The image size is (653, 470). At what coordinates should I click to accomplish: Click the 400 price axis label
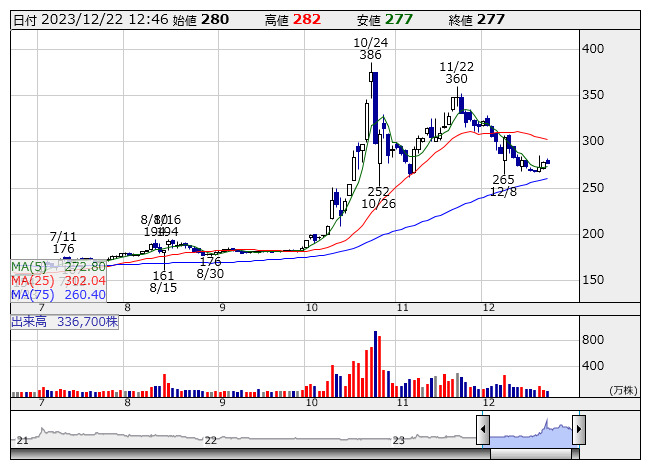coord(592,48)
